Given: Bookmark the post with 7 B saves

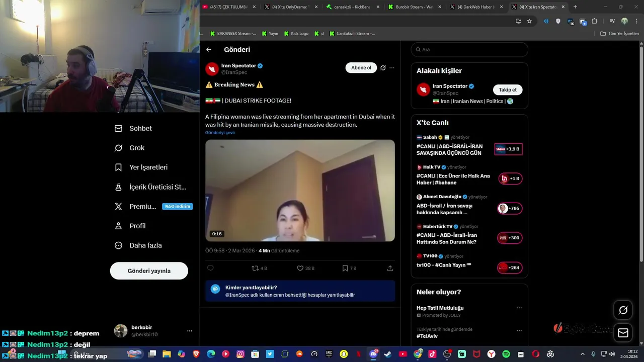Looking at the screenshot, I should coord(349,268).
